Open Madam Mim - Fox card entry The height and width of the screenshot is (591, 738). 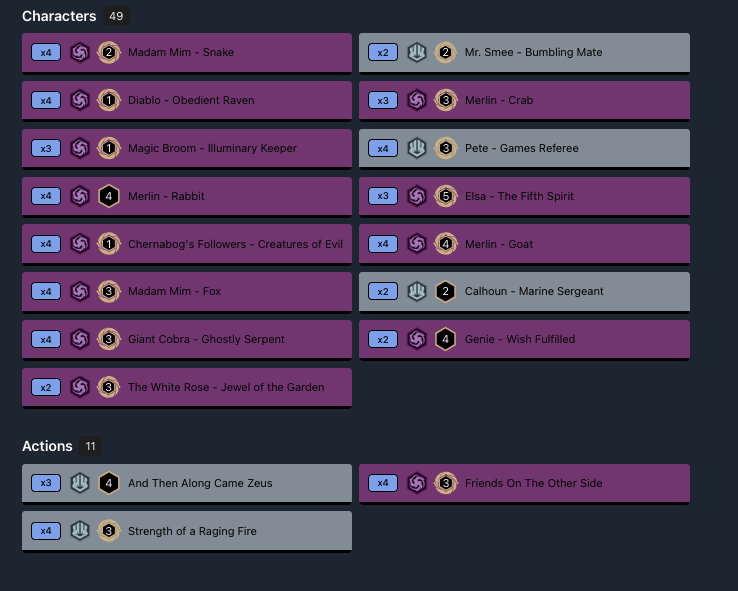coord(174,291)
